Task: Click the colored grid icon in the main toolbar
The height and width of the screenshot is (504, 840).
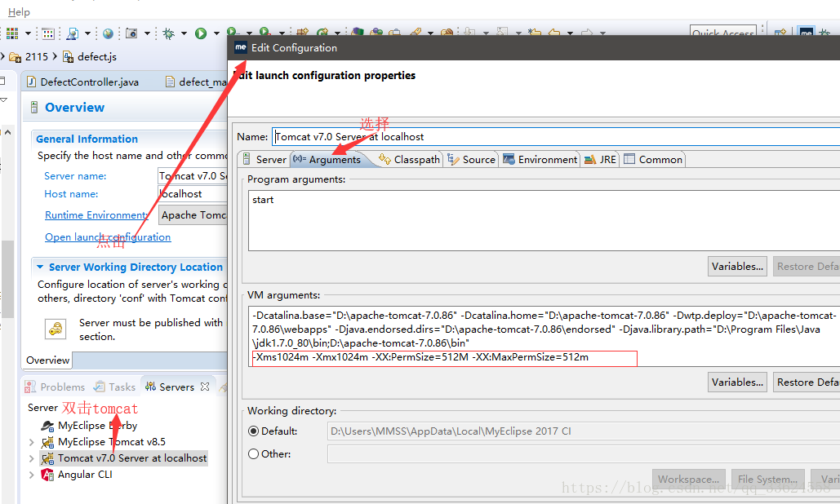Action: (x=12, y=33)
